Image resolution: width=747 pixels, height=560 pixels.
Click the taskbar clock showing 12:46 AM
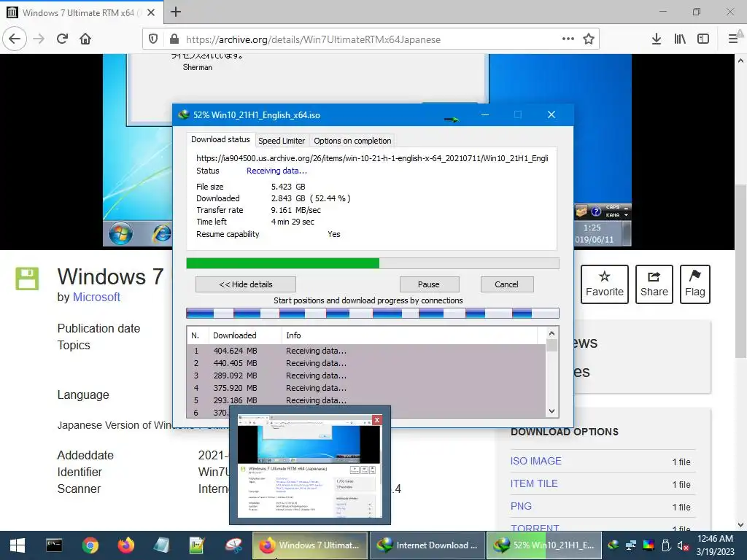point(715,545)
